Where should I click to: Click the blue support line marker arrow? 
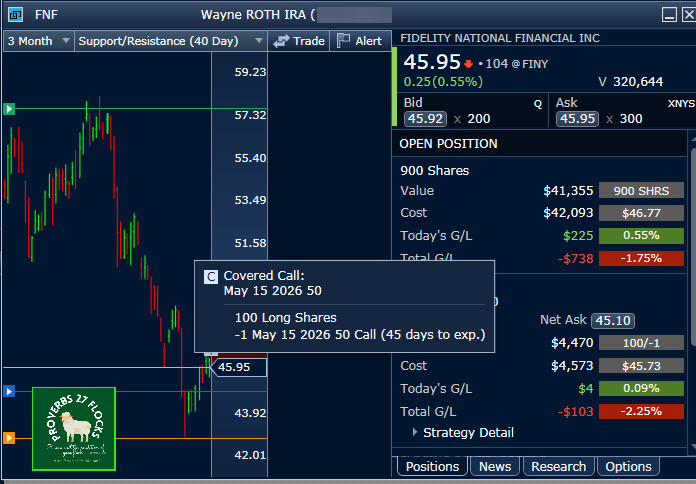[9, 391]
